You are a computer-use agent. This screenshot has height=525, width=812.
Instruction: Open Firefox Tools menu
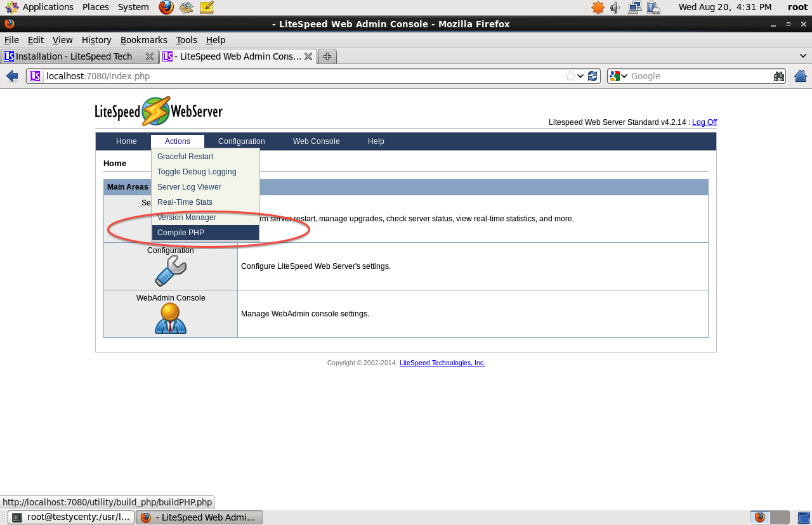pos(187,40)
